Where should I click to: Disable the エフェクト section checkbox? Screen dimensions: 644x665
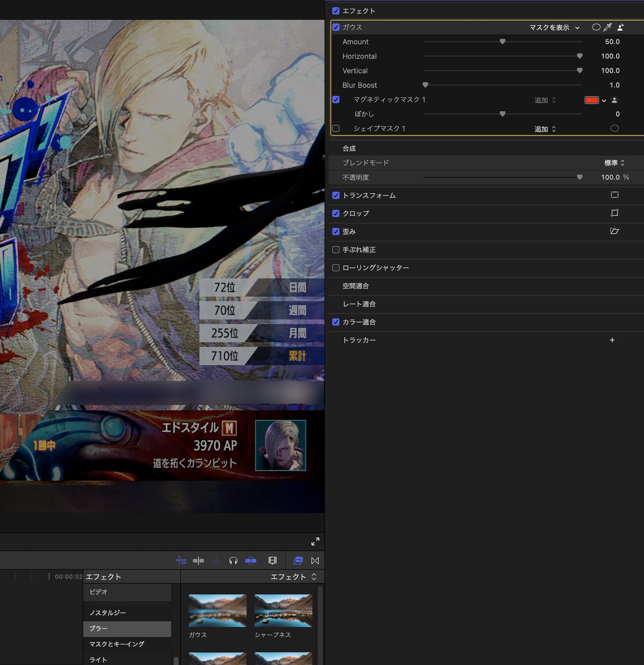[x=336, y=11]
